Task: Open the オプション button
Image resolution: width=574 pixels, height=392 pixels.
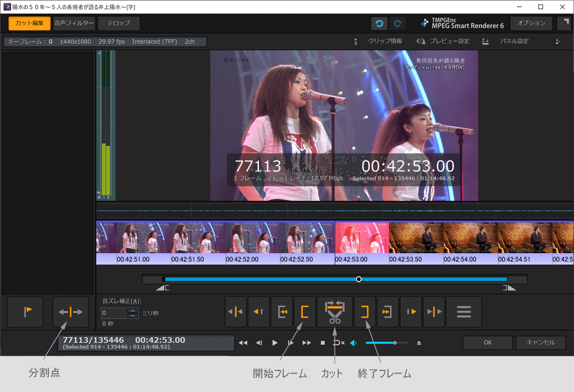Action: click(531, 23)
